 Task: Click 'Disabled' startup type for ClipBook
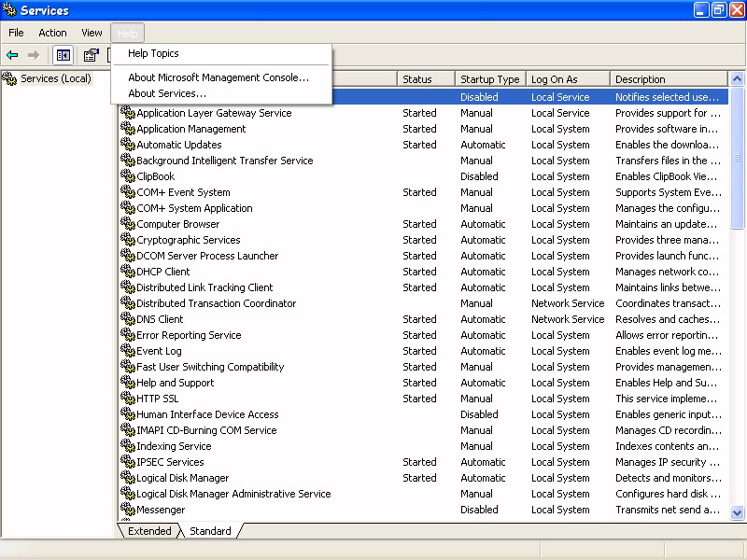479,176
